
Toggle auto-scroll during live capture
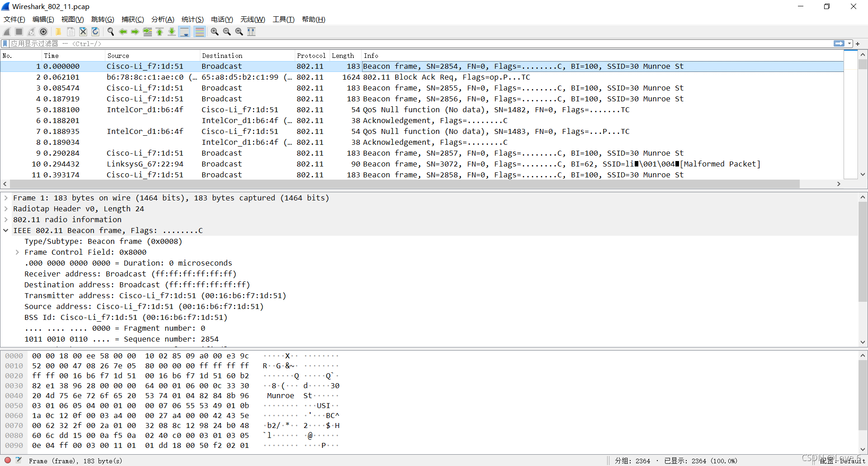tap(184, 32)
